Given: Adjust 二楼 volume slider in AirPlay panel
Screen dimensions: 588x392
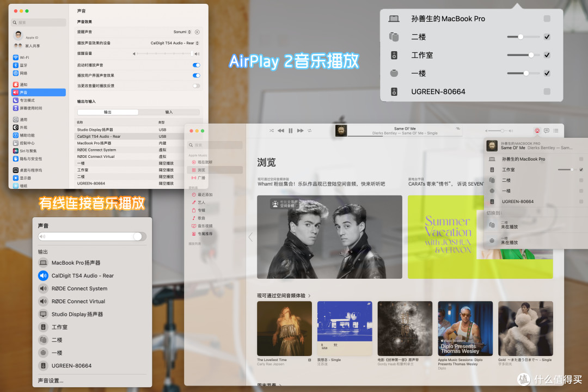Looking at the screenshot, I should point(523,37).
